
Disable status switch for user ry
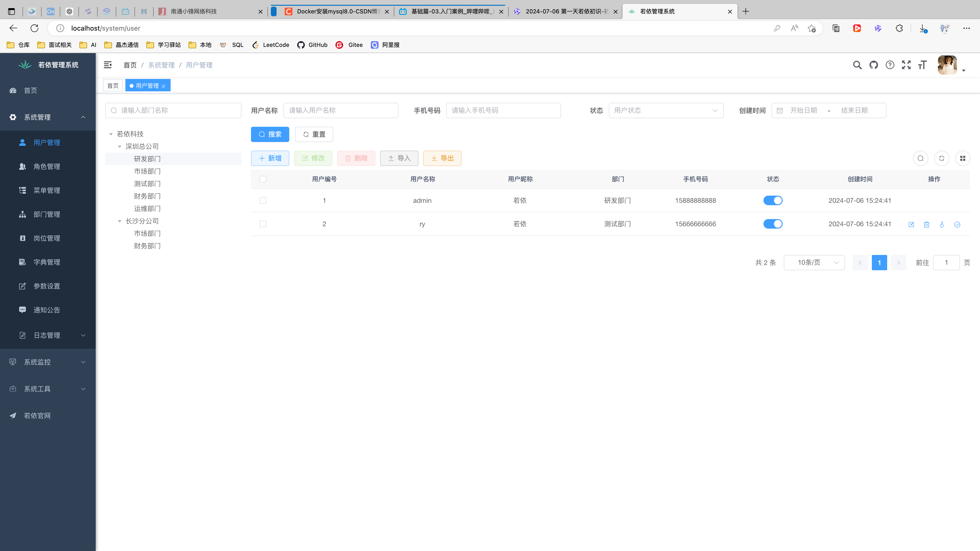773,224
